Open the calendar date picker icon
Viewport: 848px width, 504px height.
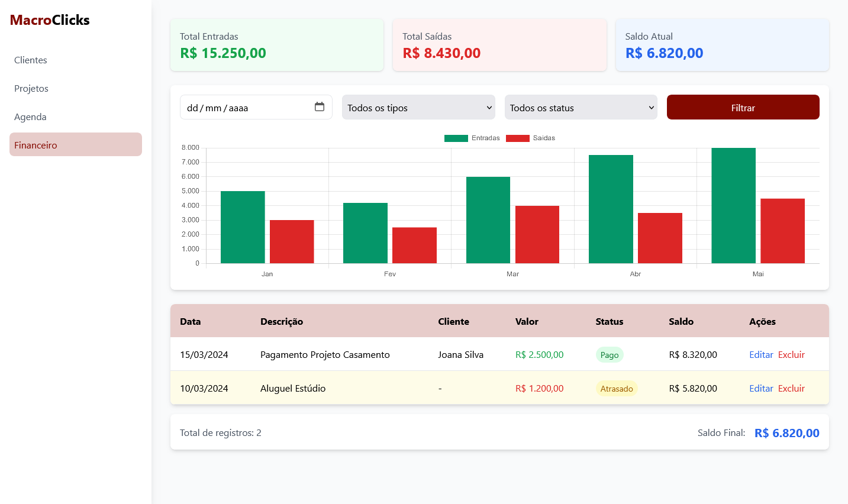coord(320,107)
